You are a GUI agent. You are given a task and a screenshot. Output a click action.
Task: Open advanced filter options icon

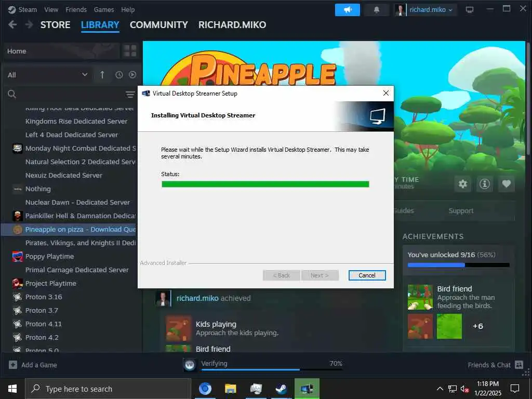pyautogui.click(x=130, y=95)
